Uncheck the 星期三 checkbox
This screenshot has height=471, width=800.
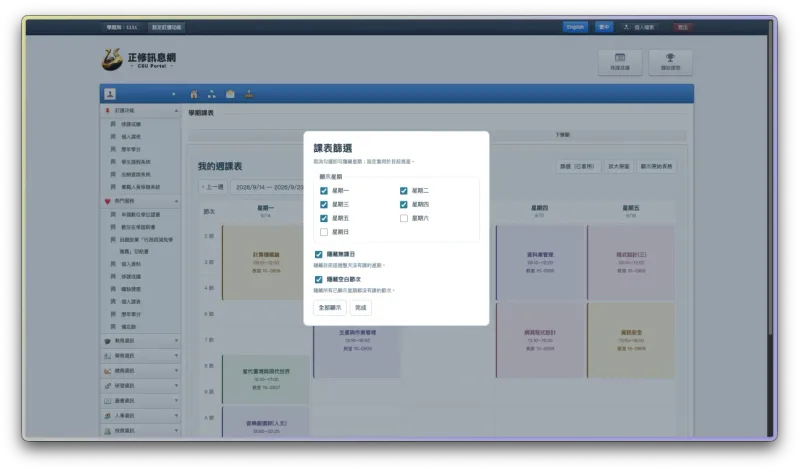click(323, 205)
